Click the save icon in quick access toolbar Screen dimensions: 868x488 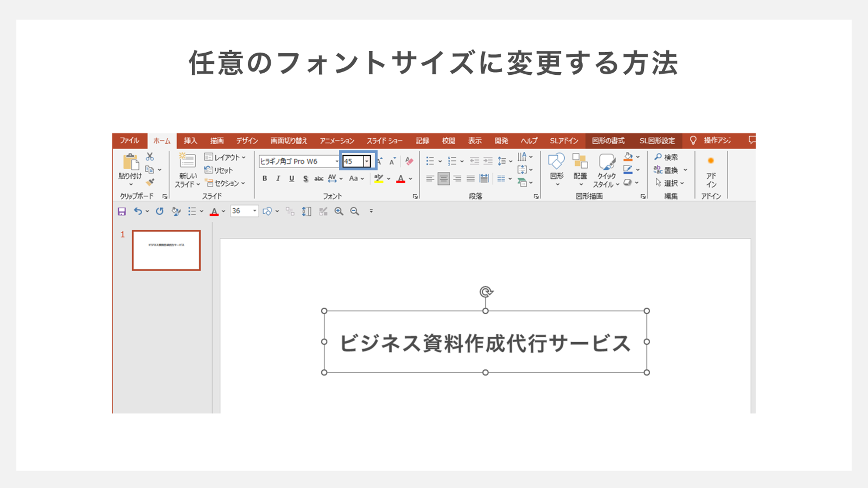click(x=122, y=211)
